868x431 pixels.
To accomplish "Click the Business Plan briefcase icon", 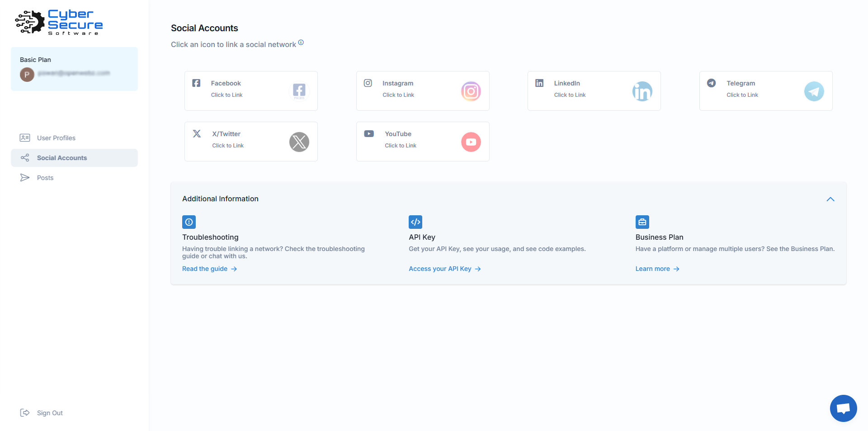I will [642, 222].
